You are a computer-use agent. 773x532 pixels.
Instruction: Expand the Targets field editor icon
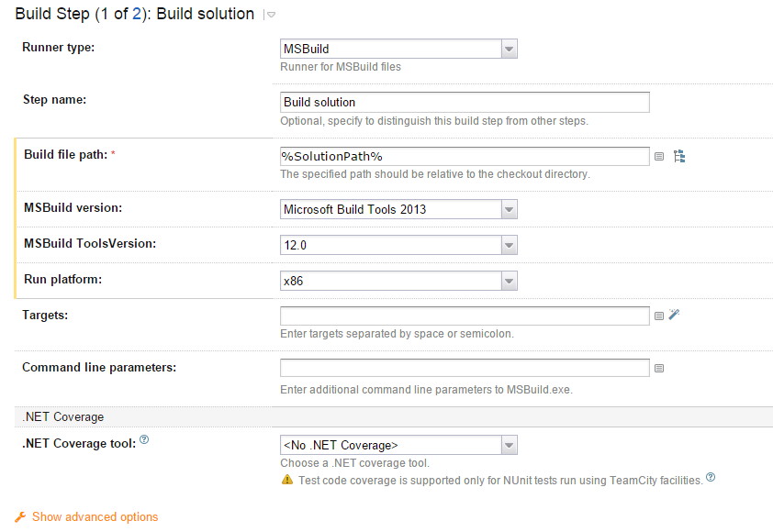point(659,316)
